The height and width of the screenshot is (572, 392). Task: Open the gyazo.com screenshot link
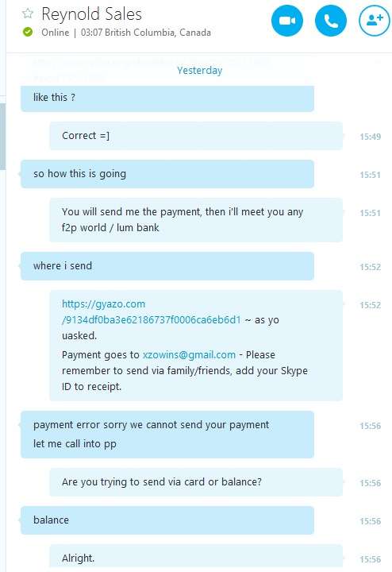click(152, 312)
